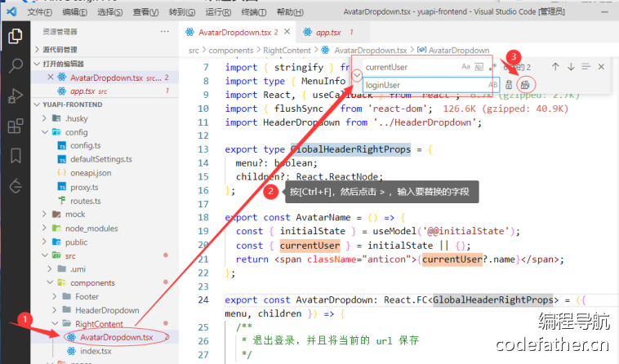The image size is (619, 364).
Task: Open the Bookmarks view in activity bar
Action: [16, 156]
